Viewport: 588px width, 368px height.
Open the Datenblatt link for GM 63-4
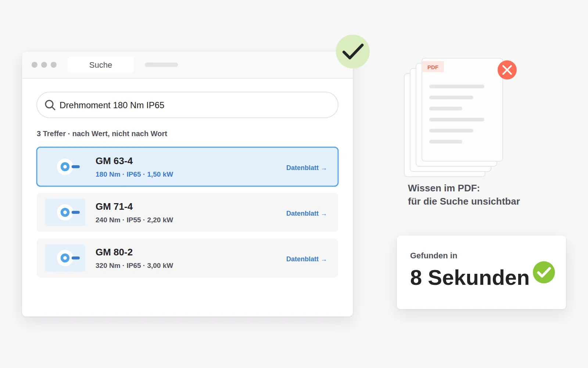[306, 168]
